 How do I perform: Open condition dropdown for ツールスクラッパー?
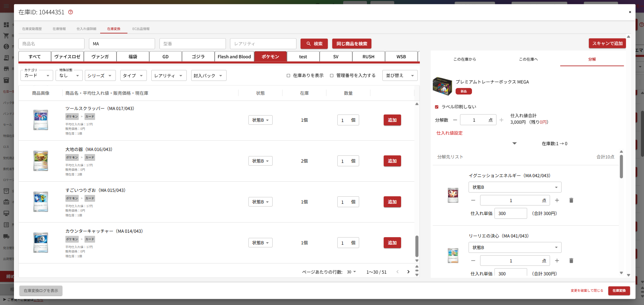(260, 120)
